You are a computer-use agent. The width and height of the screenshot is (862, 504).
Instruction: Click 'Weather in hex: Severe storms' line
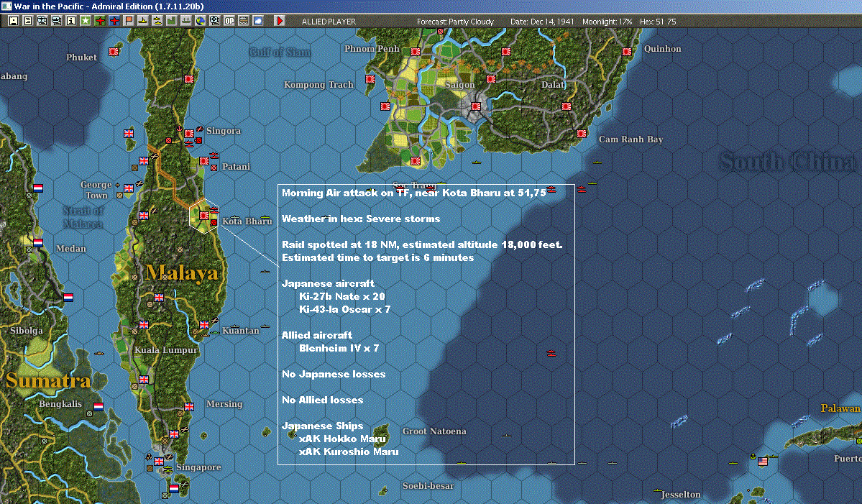[361, 219]
